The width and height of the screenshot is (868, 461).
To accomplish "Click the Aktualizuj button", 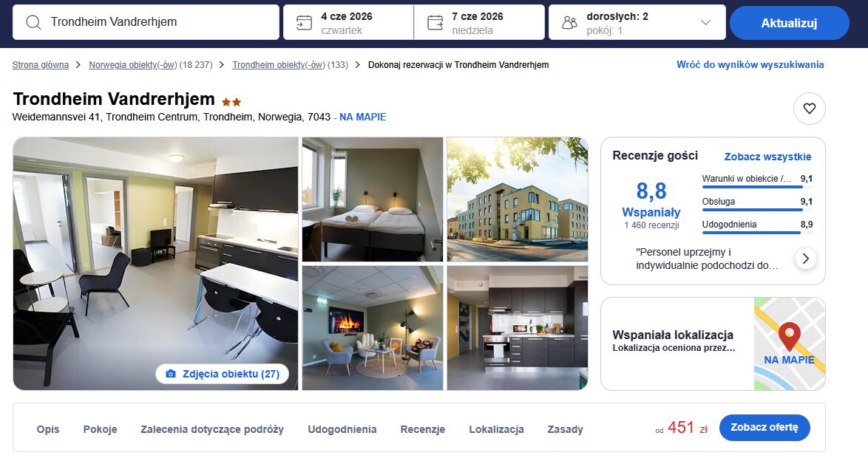I will [x=789, y=23].
